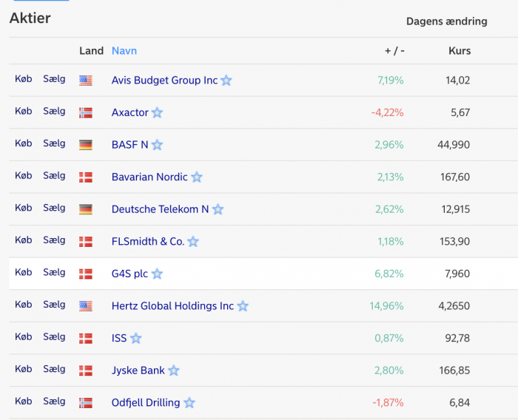This screenshot has height=420, width=518.
Task: Open G4S plc stock page
Action: pos(129,274)
